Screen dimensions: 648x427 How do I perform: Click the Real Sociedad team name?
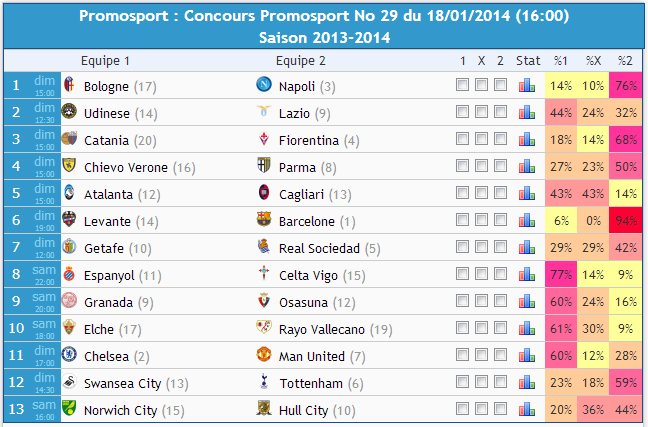point(319,248)
